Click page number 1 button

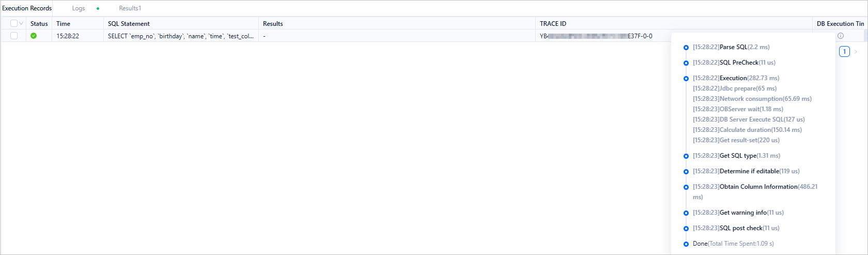[844, 51]
